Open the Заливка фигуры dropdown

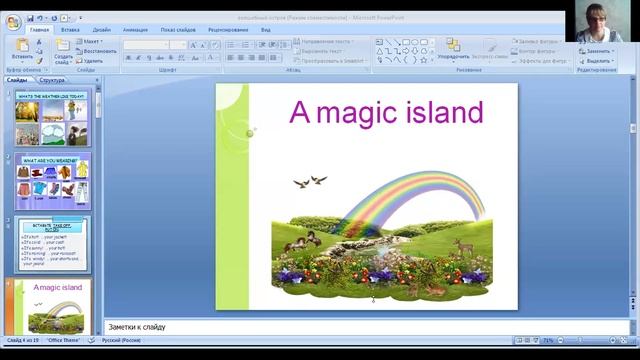[537, 42]
